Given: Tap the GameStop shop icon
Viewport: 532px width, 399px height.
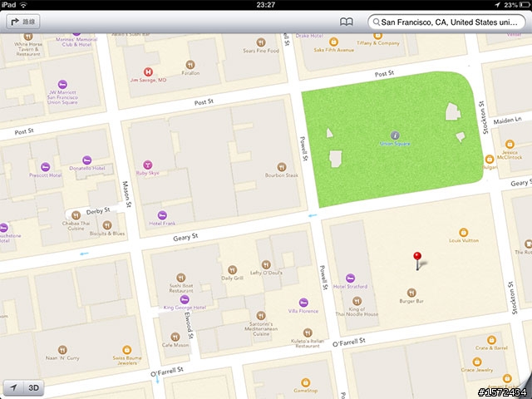Looking at the screenshot, I should tap(305, 382).
